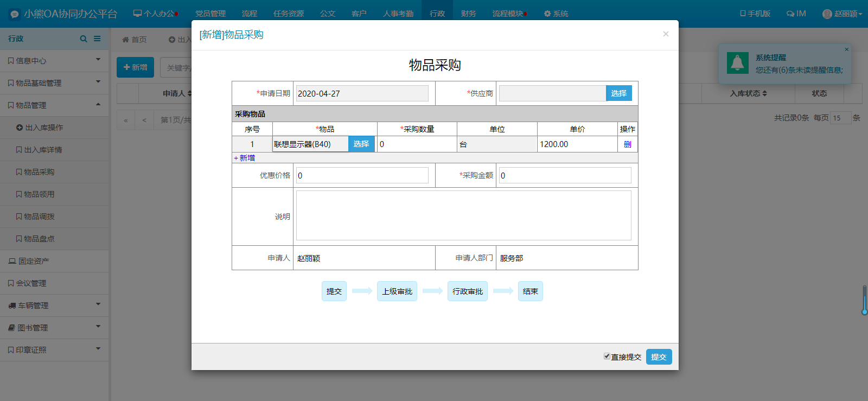Go to the first page with «

pyautogui.click(x=126, y=120)
